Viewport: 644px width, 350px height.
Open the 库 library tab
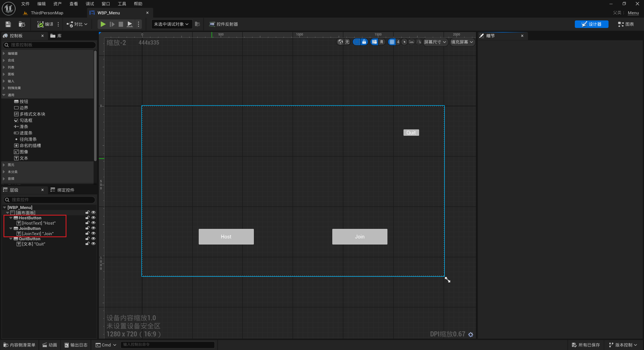[x=56, y=36]
